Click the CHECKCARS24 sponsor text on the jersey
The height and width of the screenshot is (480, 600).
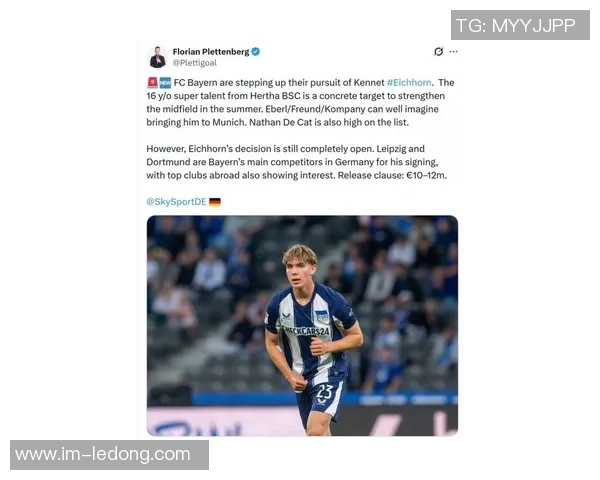click(306, 330)
